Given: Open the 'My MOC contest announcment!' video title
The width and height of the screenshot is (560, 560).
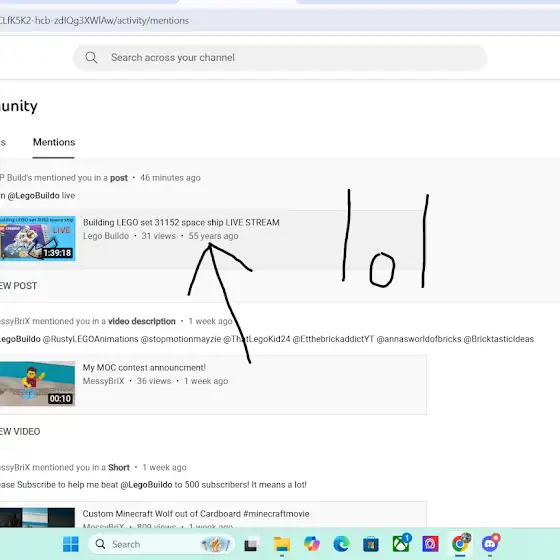Looking at the screenshot, I should [144, 368].
